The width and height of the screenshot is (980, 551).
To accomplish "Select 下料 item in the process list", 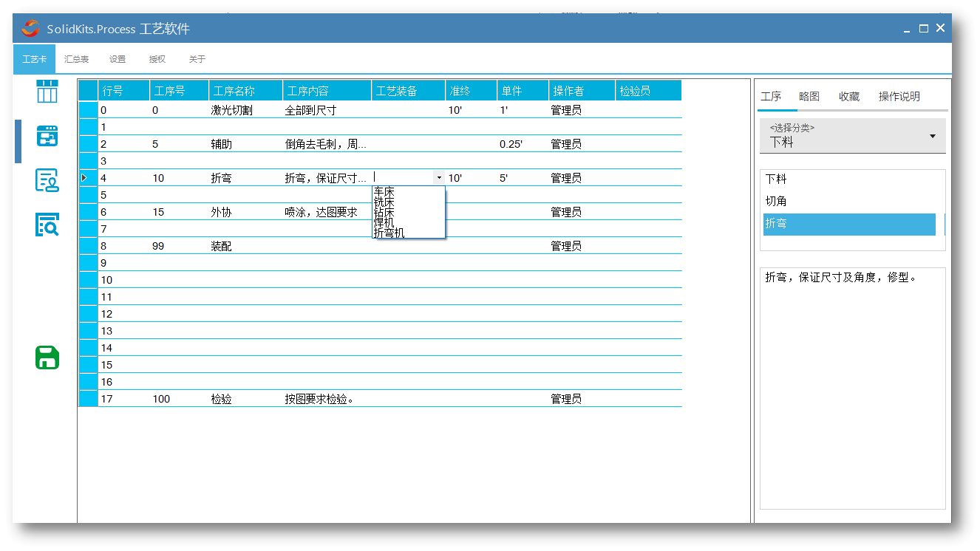I will coord(776,179).
